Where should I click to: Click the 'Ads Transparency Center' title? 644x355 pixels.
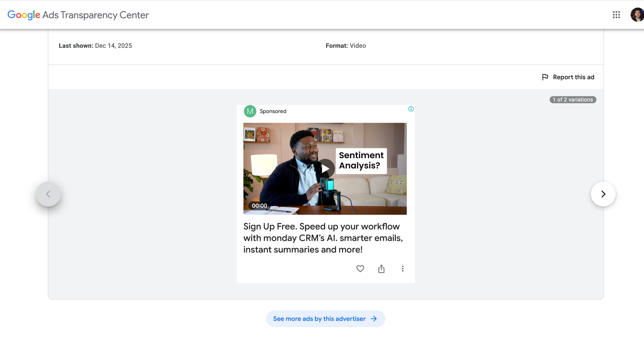pos(96,15)
